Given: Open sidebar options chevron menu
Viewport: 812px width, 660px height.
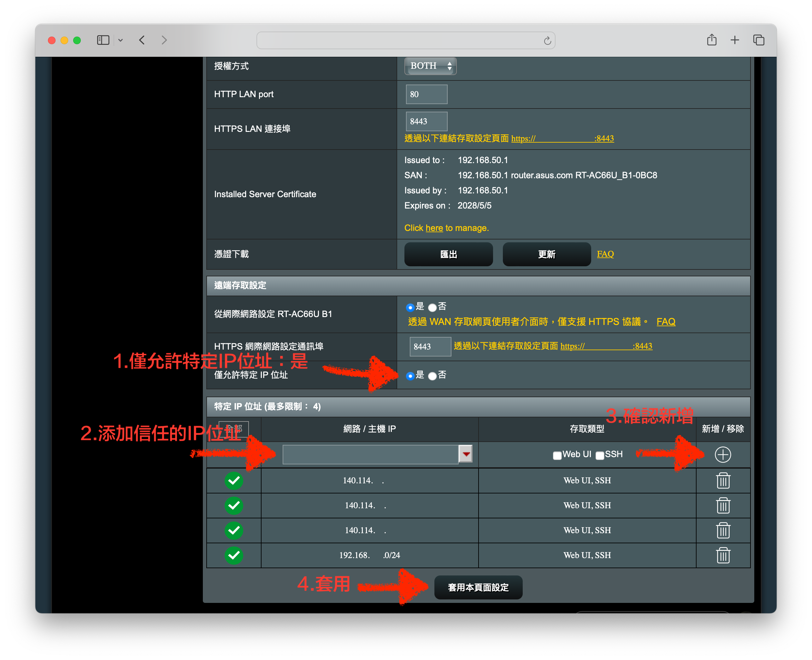Looking at the screenshot, I should coord(121,40).
